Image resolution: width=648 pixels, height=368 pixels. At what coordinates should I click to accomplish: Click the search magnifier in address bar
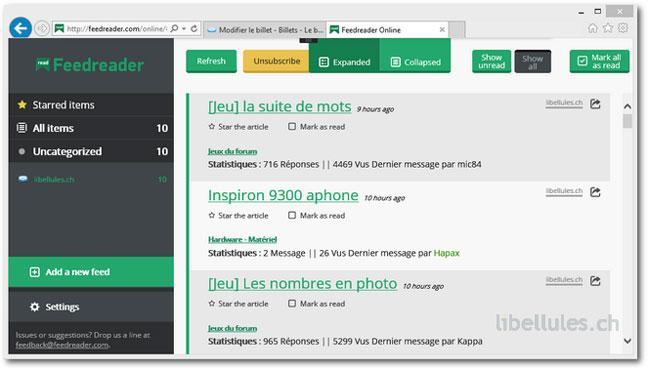point(174,29)
